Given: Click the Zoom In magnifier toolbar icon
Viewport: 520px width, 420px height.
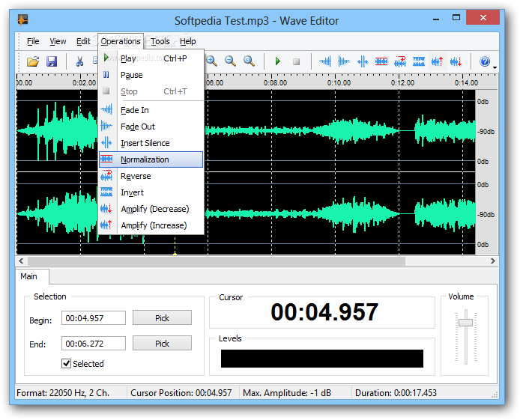Looking at the screenshot, I should pyautogui.click(x=211, y=61).
